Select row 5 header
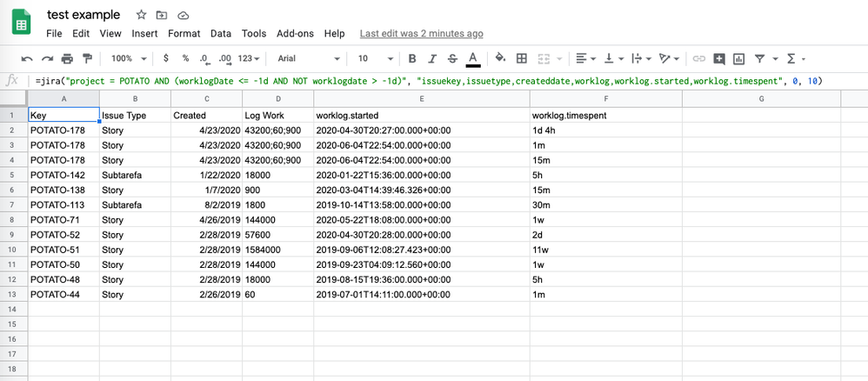Image resolution: width=868 pixels, height=381 pixels. click(x=14, y=175)
